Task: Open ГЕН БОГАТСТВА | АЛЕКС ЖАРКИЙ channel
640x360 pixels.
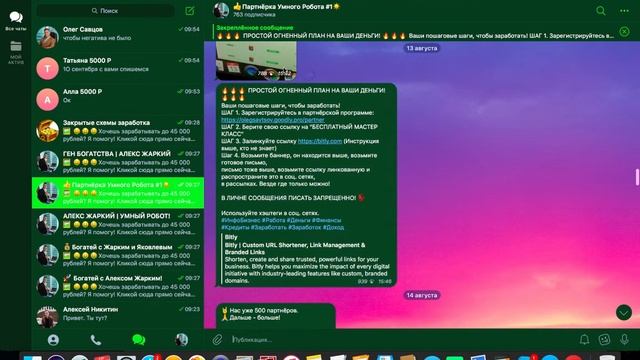Action: tap(118, 161)
